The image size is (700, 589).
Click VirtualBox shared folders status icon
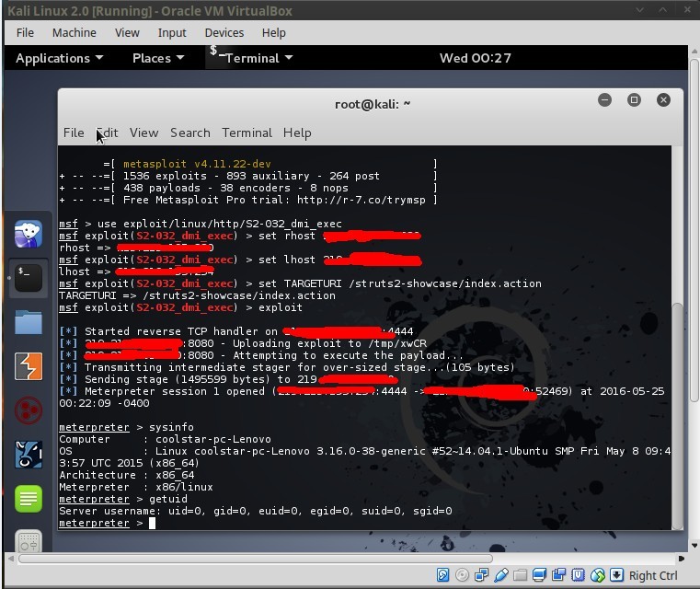pos(520,575)
